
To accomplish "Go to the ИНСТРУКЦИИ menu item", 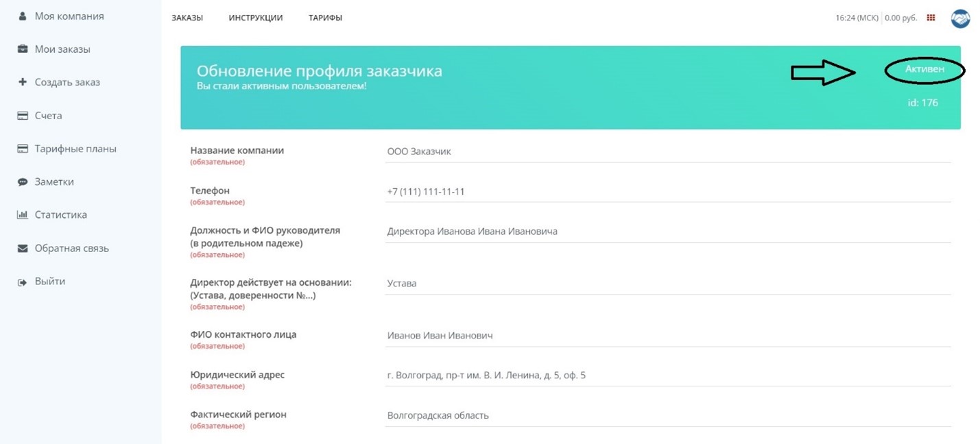I will click(x=256, y=18).
